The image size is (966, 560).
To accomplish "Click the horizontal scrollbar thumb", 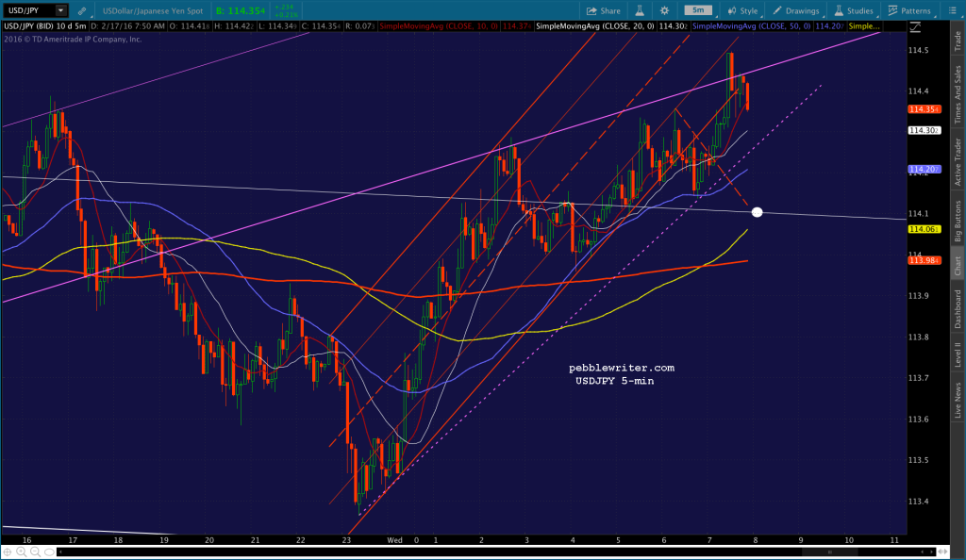I will point(829,552).
